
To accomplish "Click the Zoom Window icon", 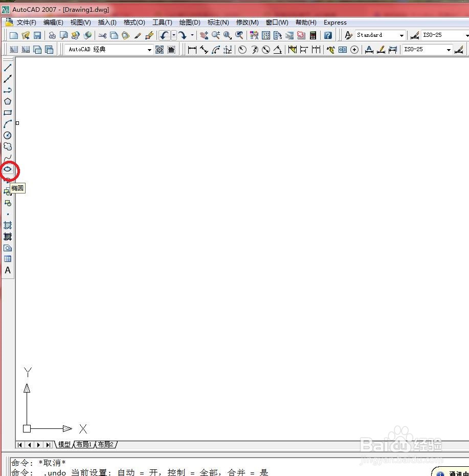I will tap(228, 35).
